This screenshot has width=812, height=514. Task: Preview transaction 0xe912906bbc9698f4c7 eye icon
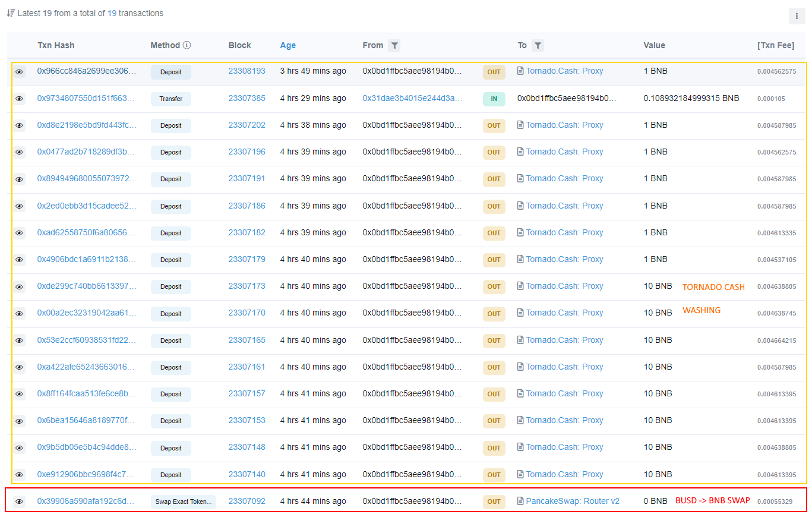[x=20, y=475]
